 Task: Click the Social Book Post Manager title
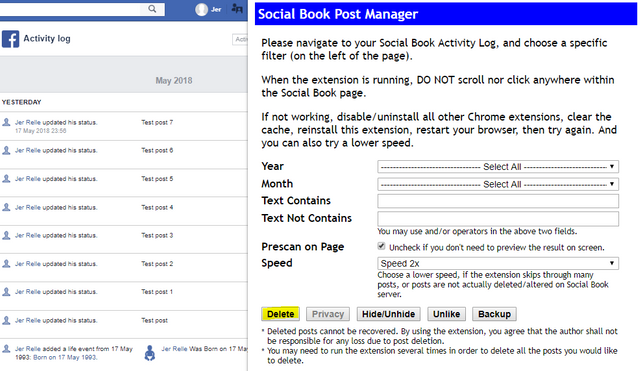(x=338, y=14)
